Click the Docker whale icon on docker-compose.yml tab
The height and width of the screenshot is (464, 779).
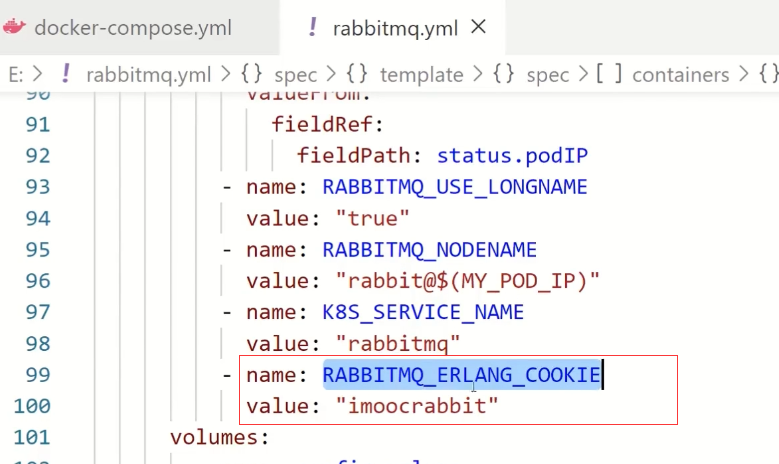[14, 27]
